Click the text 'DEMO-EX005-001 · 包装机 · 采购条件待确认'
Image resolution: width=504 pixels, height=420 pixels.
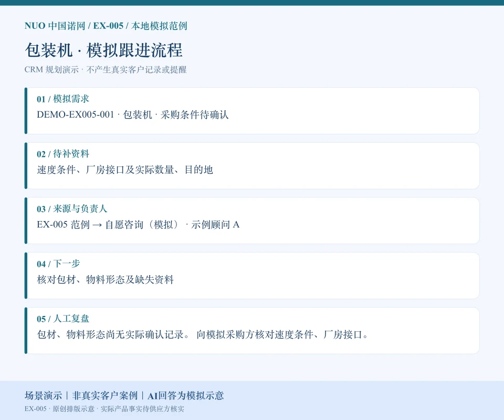(x=132, y=115)
